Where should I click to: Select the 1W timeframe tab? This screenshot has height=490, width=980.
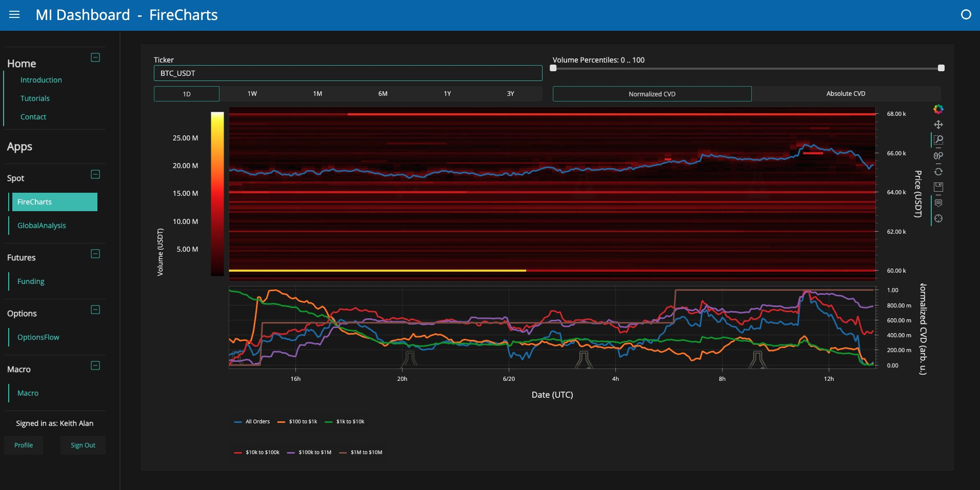pos(252,94)
